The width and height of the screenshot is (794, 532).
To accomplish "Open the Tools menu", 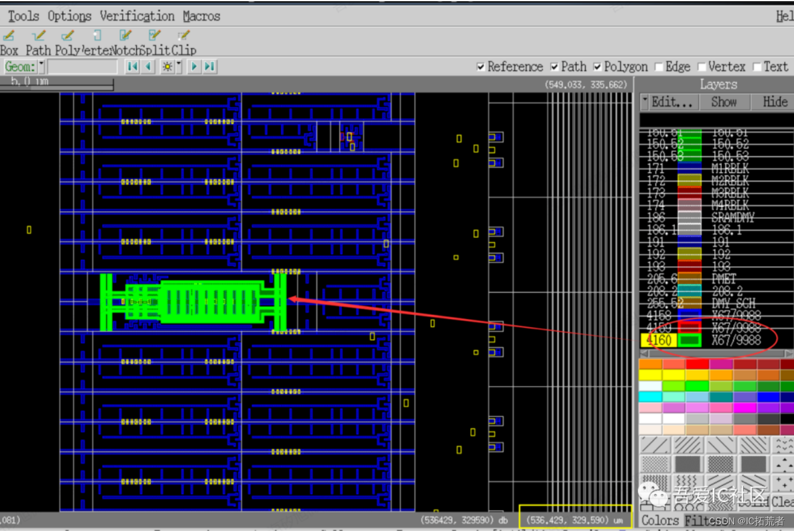I will [x=23, y=16].
